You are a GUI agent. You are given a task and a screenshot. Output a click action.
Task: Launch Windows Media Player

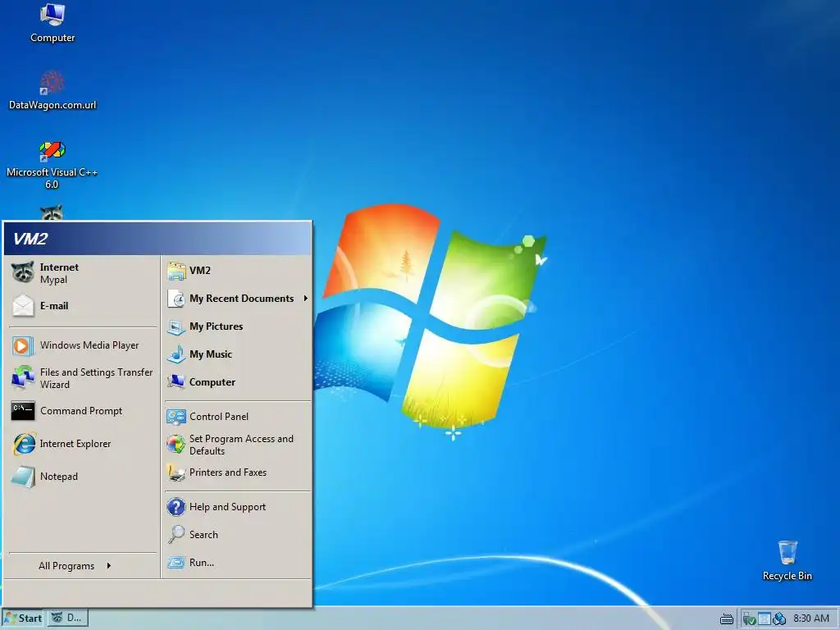[x=83, y=345]
